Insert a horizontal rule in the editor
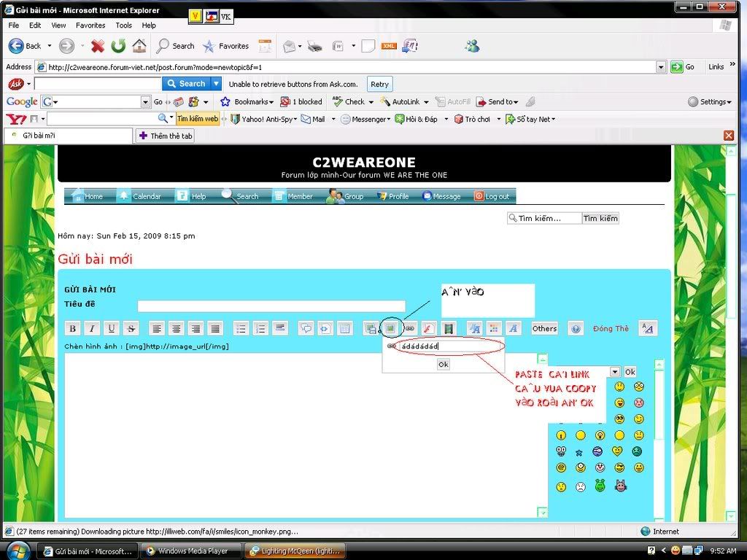Viewport: 747px width, 560px height. click(280, 328)
